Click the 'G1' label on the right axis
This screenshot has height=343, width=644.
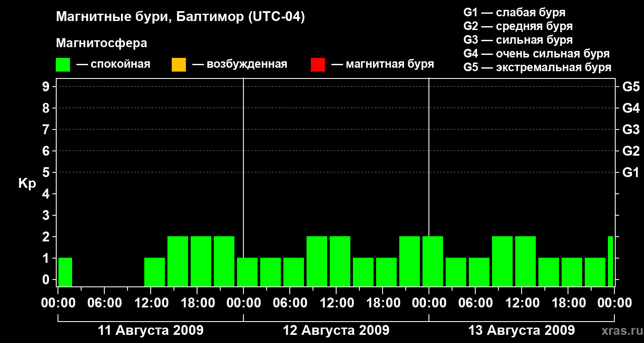(631, 172)
